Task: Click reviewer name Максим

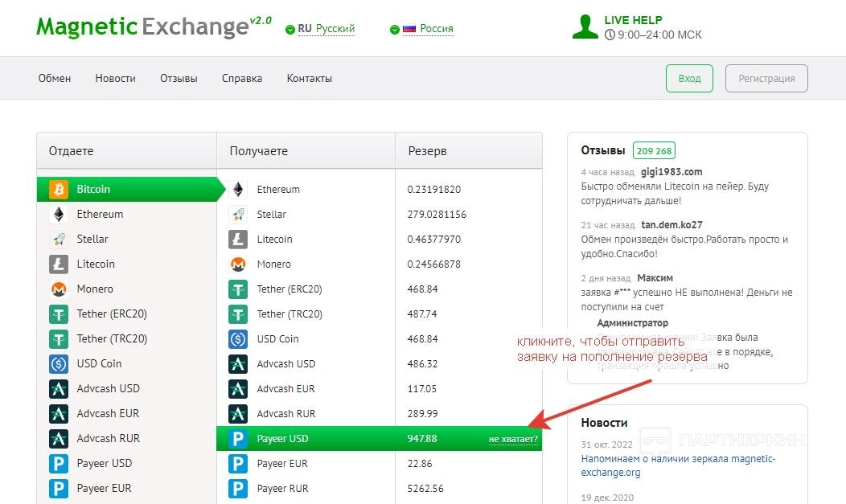Action: [655, 278]
